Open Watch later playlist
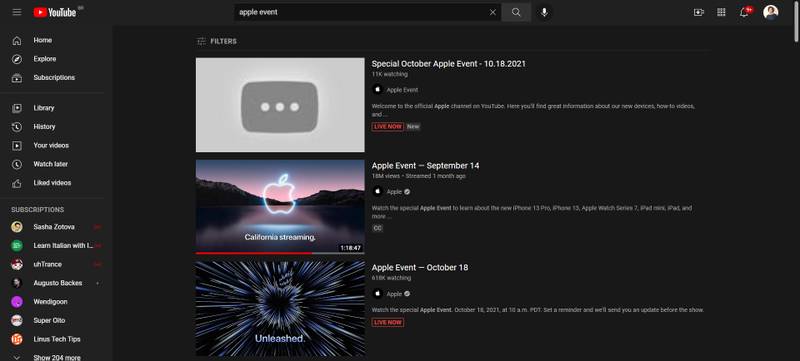 click(x=56, y=164)
